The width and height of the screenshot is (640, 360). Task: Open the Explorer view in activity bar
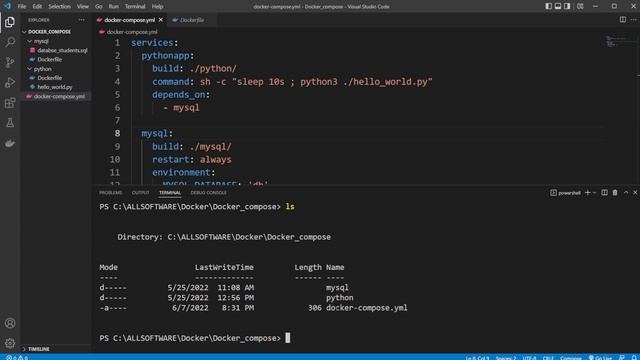(10, 22)
